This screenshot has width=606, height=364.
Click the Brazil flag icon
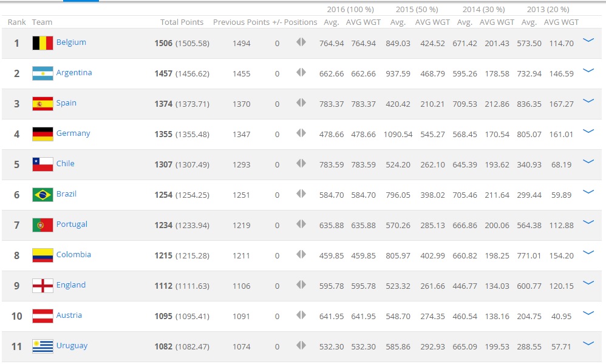[x=43, y=195]
